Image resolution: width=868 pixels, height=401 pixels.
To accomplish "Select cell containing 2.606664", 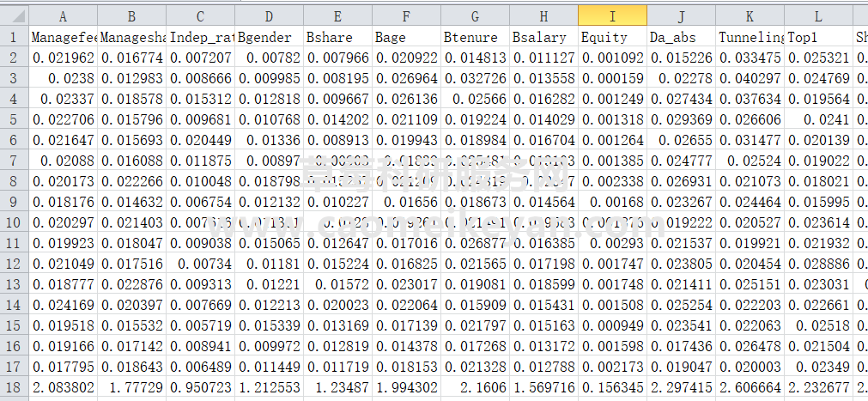I will (750, 387).
